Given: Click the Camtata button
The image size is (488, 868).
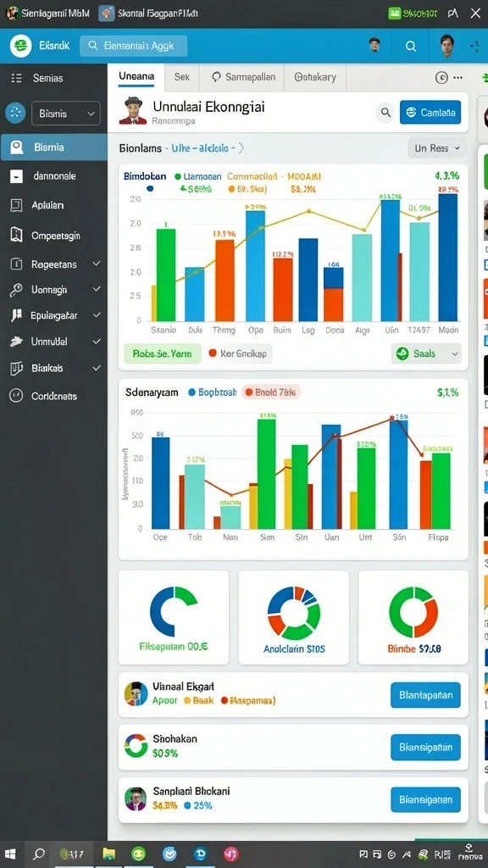Looking at the screenshot, I should pyautogui.click(x=430, y=113).
